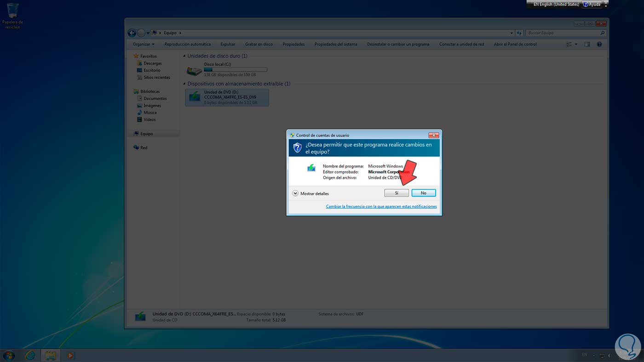
Task: Select Sitios recientes in the navigation pane
Action: [154, 78]
